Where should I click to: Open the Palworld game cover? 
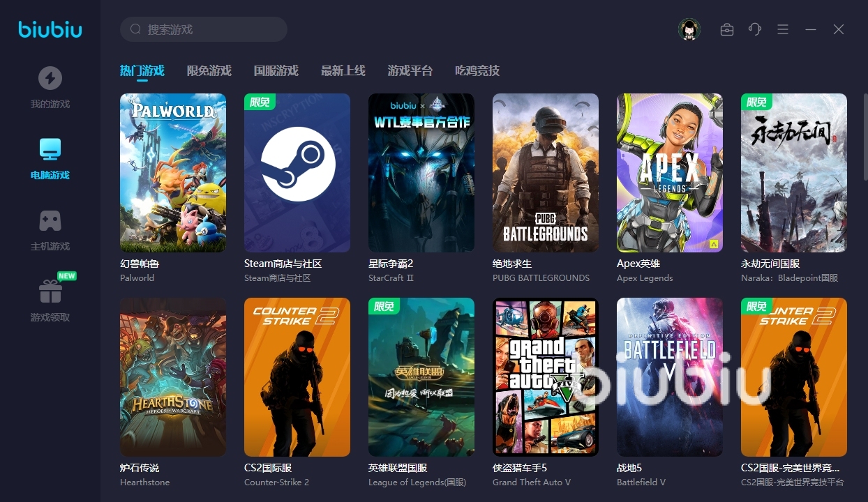pyautogui.click(x=173, y=173)
